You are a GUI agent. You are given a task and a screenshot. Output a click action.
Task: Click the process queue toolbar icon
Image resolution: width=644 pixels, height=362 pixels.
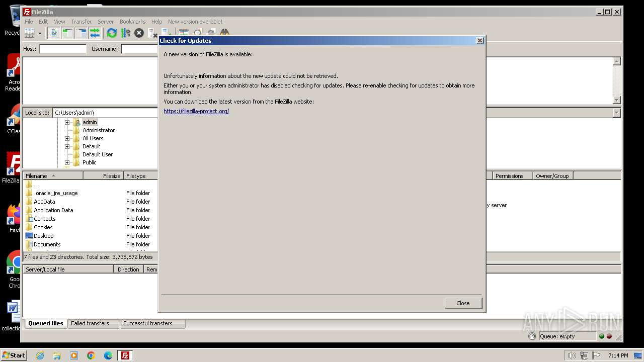125,33
